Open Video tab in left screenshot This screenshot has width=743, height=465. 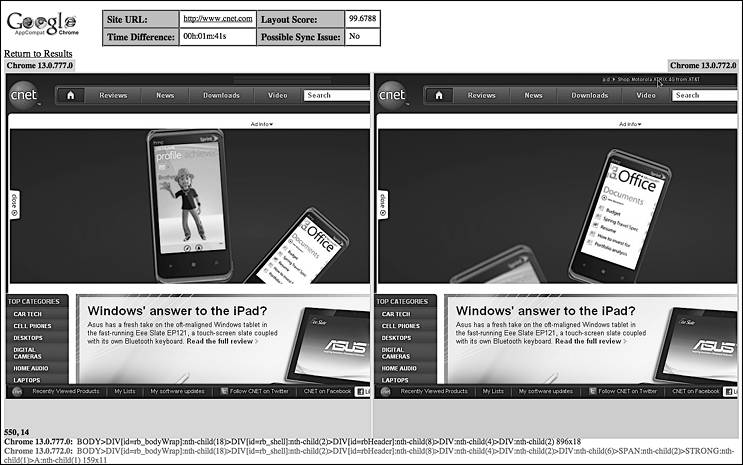point(277,95)
